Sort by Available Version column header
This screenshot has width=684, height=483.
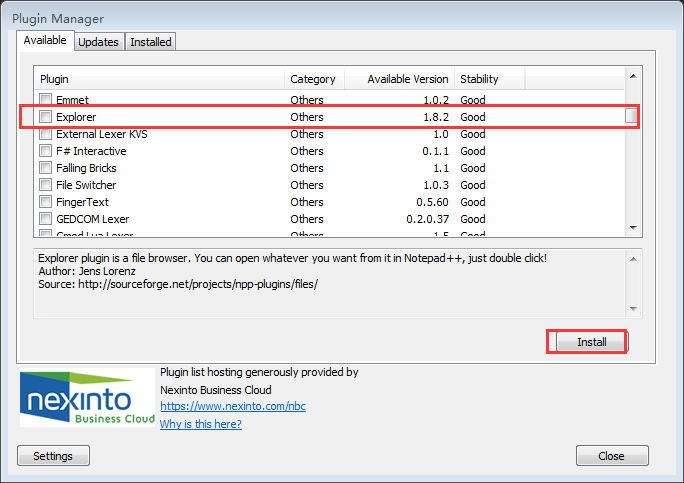[x=400, y=79]
